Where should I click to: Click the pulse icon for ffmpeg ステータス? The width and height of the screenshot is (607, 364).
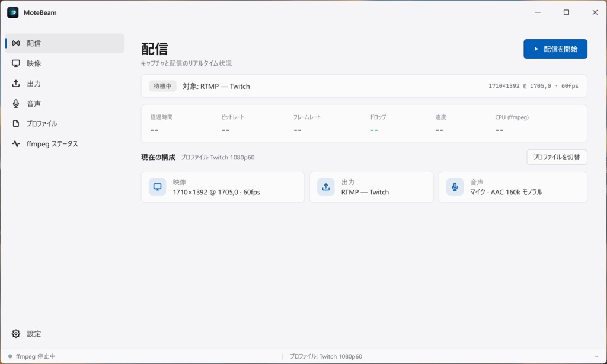16,143
